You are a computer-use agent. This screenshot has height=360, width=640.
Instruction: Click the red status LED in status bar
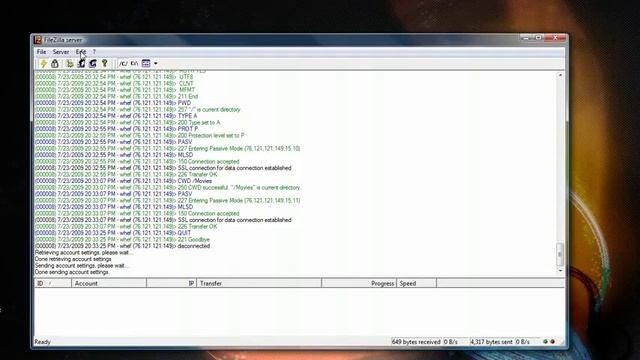tap(553, 342)
